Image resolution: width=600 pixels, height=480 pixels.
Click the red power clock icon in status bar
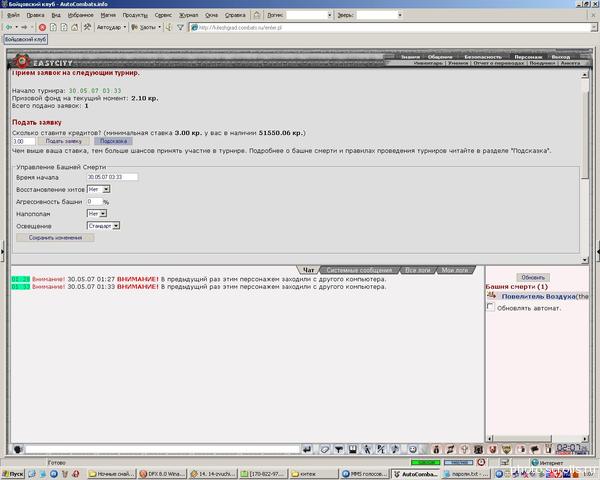(481, 462)
